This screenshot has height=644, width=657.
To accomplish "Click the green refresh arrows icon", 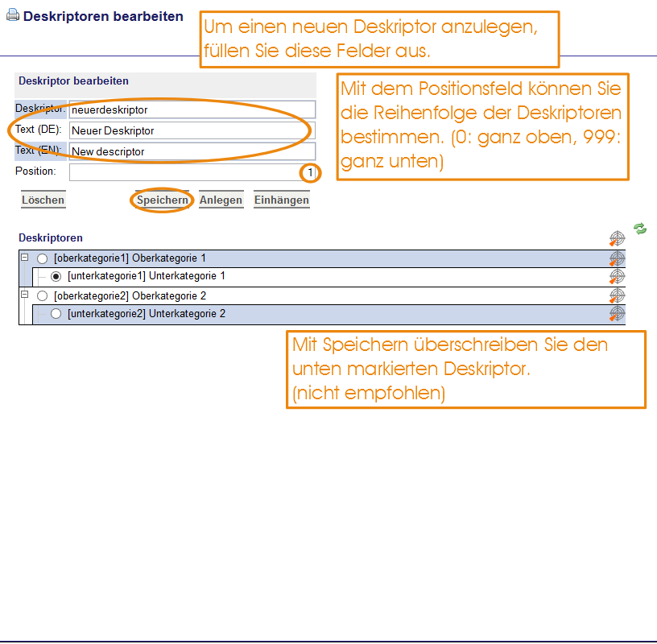I will pyautogui.click(x=639, y=229).
